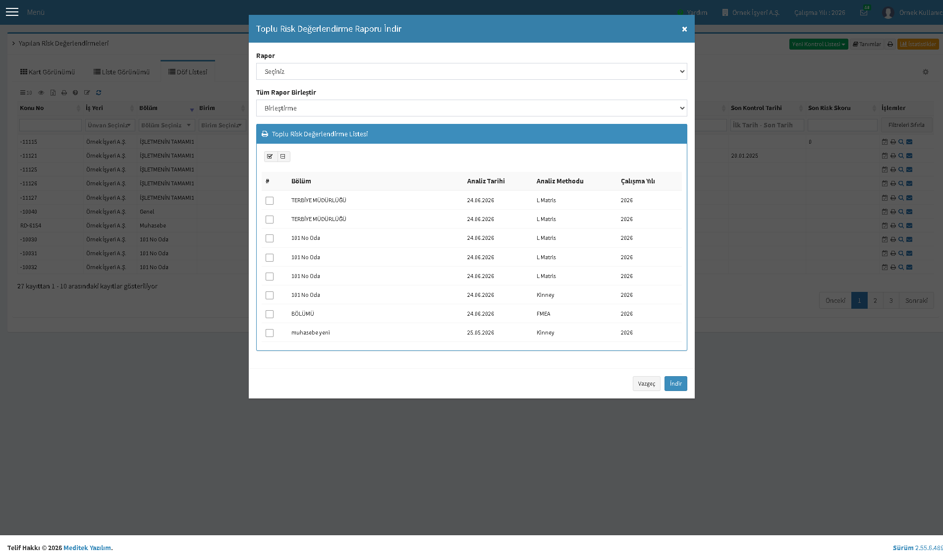Click the refresh icon in table toolbar
This screenshot has height=560, width=943.
pos(99,93)
